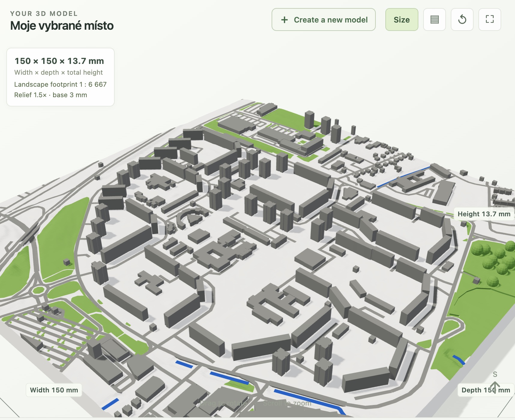Click the 'Relief 1.5× · base 3 mm' text
This screenshot has width=515, height=420.
51,95
